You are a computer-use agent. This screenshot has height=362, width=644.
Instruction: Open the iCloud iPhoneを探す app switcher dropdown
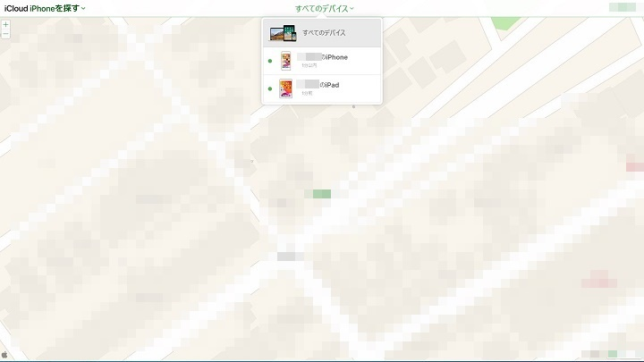pyautogui.click(x=45, y=8)
